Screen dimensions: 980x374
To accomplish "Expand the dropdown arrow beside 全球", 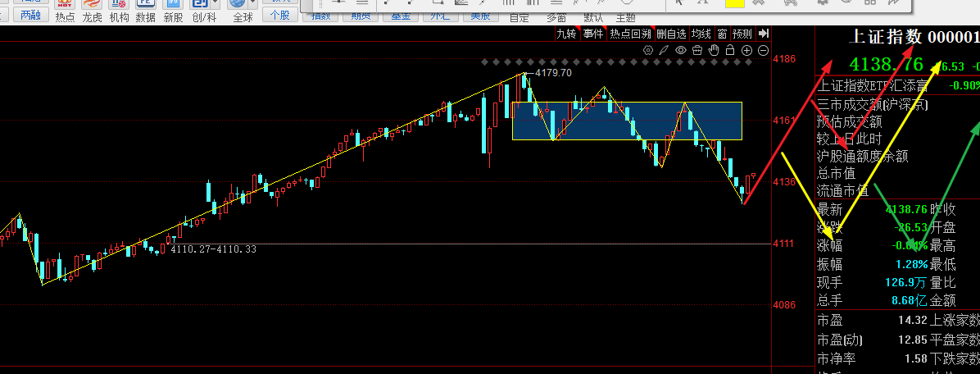I will (254, 3).
